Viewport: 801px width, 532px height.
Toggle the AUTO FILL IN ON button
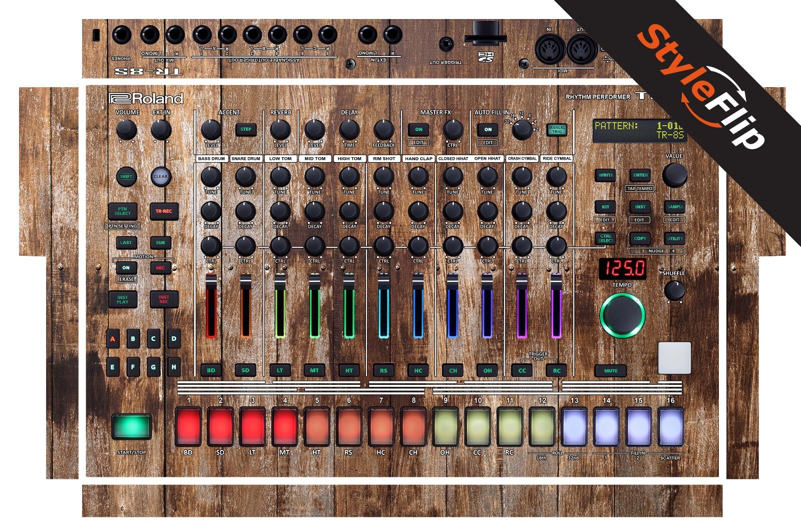(488, 129)
